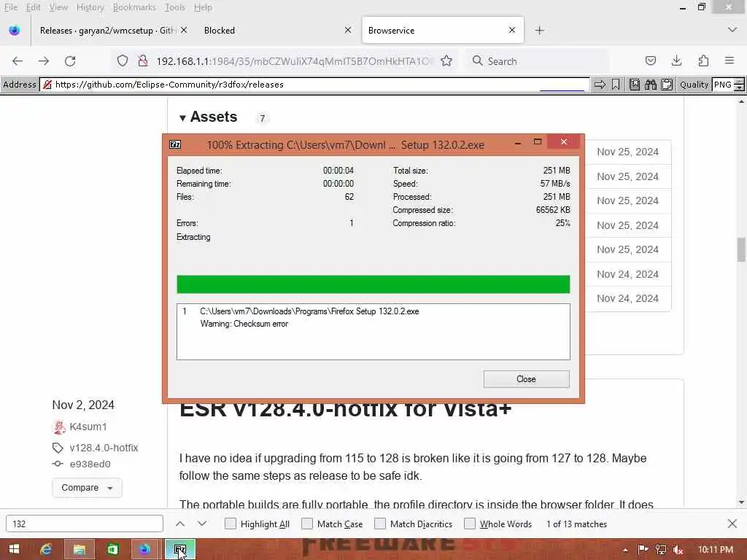Decrease the Quality PNG stepper

pos(739,87)
